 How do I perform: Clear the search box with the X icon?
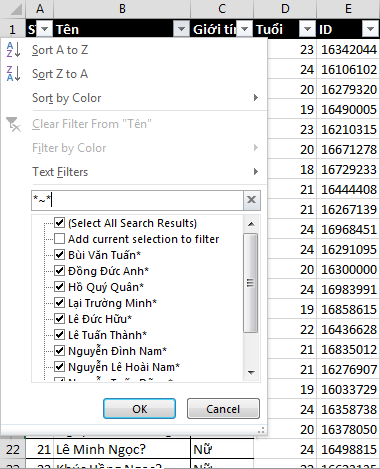coord(251,200)
